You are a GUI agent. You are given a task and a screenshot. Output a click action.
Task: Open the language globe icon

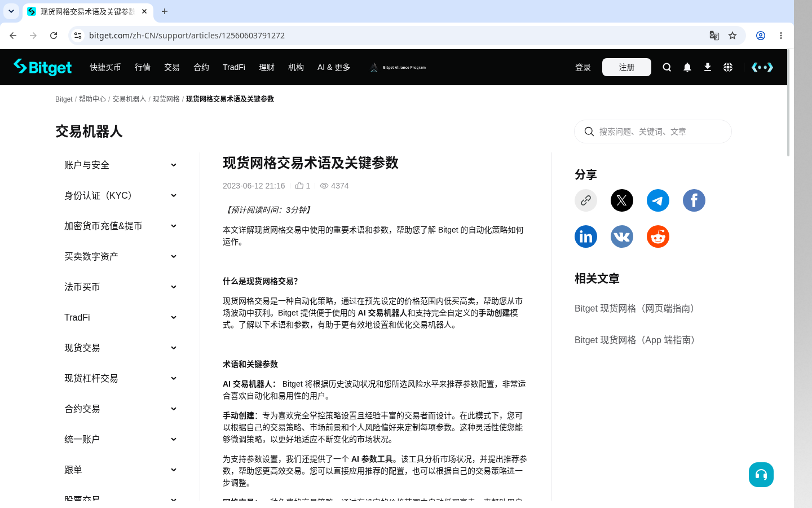click(x=728, y=67)
